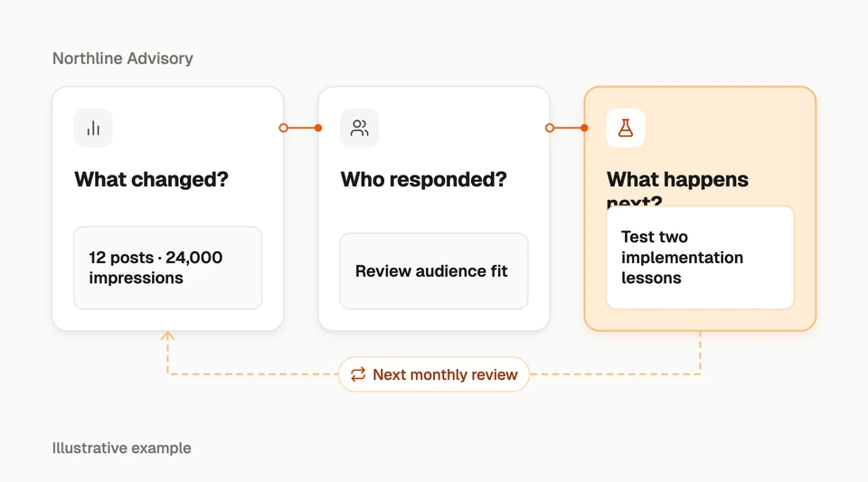Screen dimensions: 868x482
Task: Click the Illustrative example caption
Action: tap(122, 448)
